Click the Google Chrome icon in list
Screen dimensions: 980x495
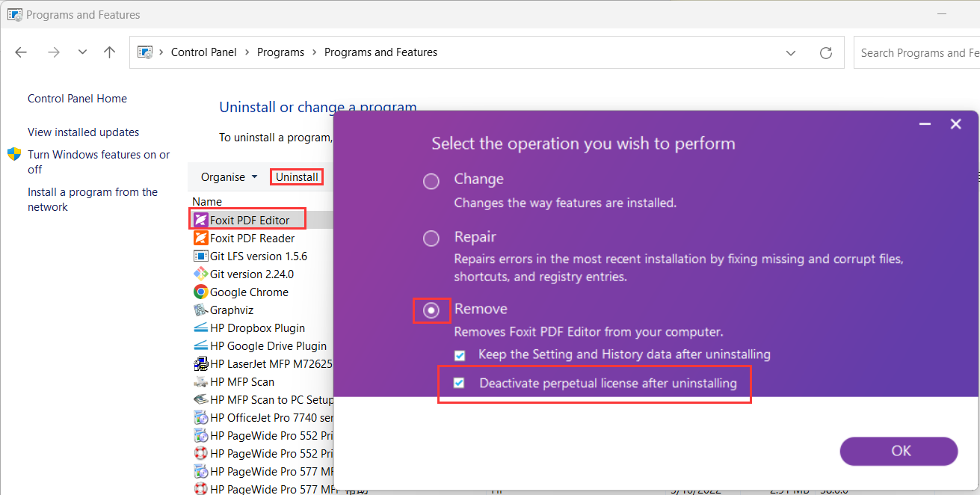pos(200,292)
